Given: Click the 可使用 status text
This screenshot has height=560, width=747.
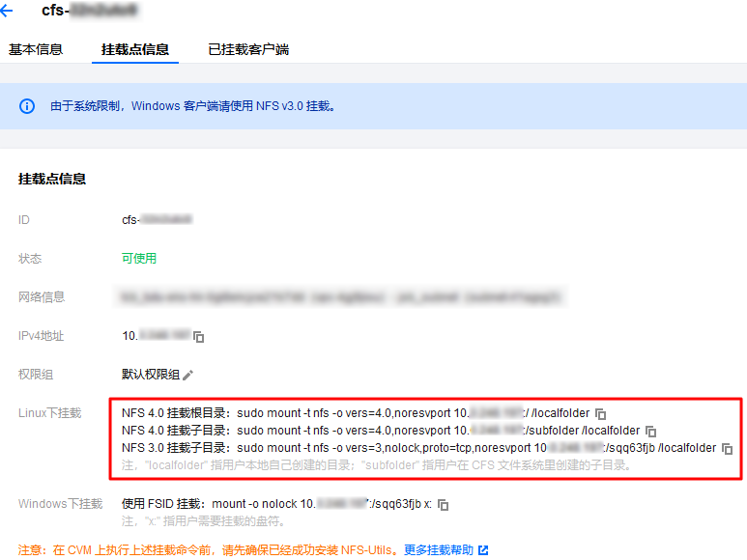Looking at the screenshot, I should 138,259.
